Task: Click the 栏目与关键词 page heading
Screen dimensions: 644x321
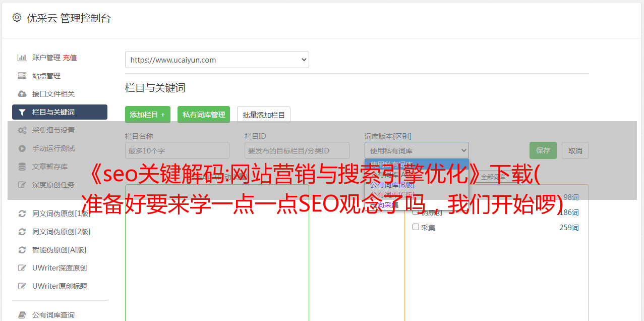Action: (x=155, y=88)
